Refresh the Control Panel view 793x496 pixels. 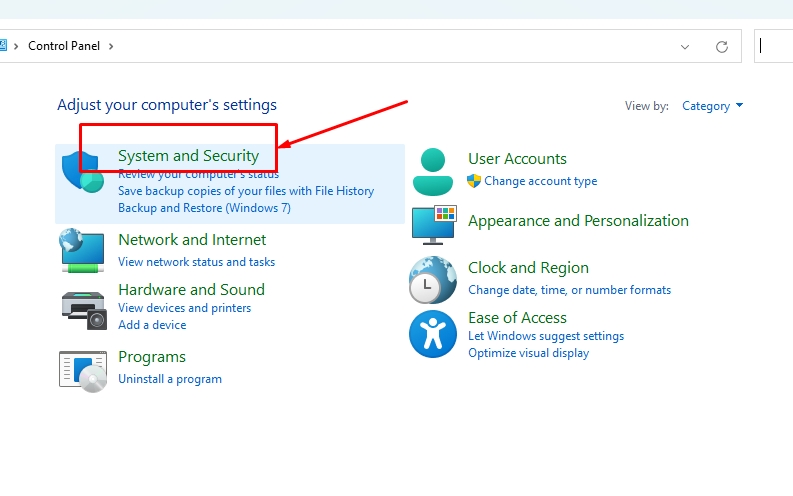point(722,47)
